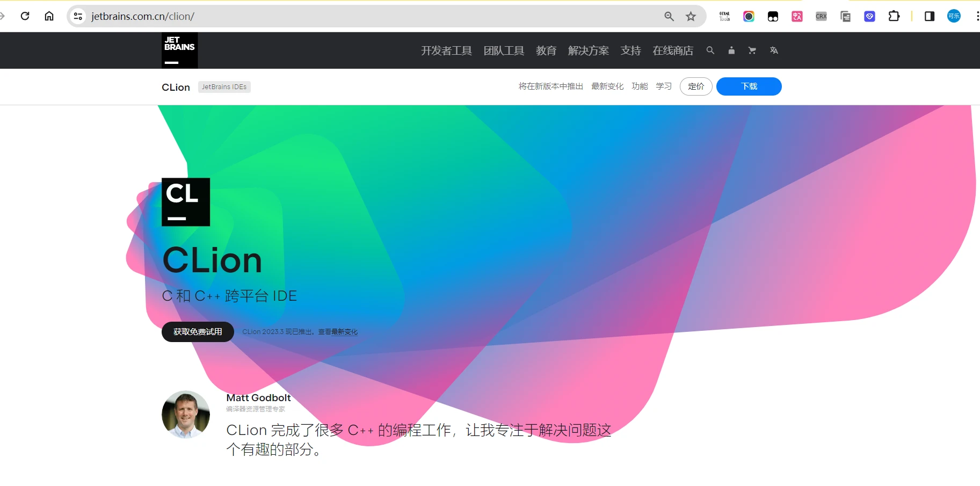Image resolution: width=980 pixels, height=486 pixels.
Task: Open the Tools text-logo extension
Action: click(x=725, y=16)
